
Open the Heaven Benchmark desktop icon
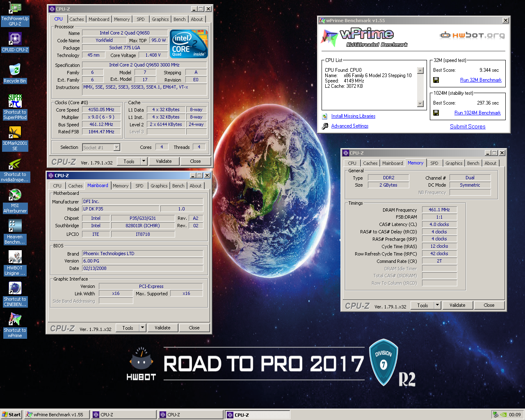(x=15, y=232)
